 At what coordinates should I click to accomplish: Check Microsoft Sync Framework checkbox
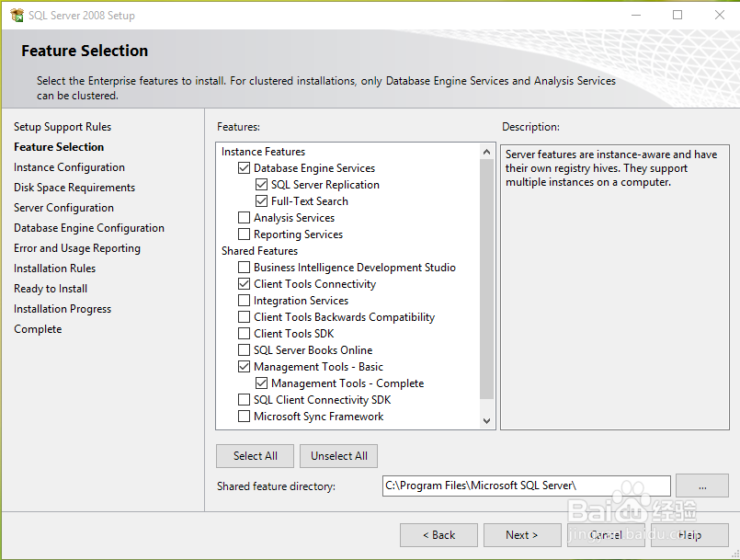click(x=244, y=416)
